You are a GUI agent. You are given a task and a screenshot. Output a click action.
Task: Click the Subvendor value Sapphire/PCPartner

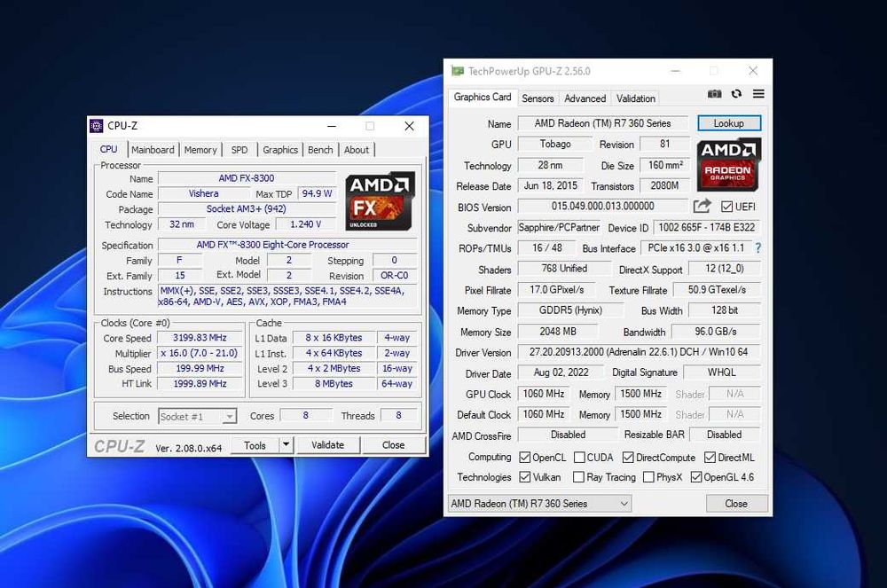click(559, 227)
